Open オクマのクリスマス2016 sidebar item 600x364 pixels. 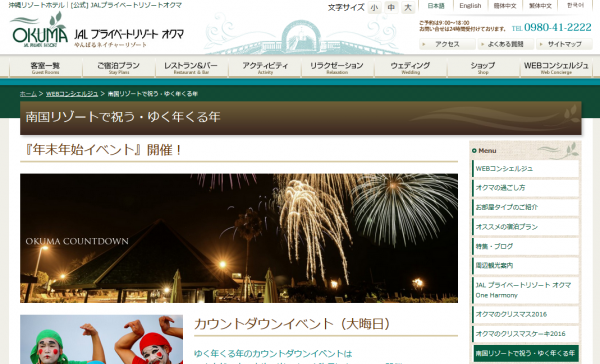(525, 314)
